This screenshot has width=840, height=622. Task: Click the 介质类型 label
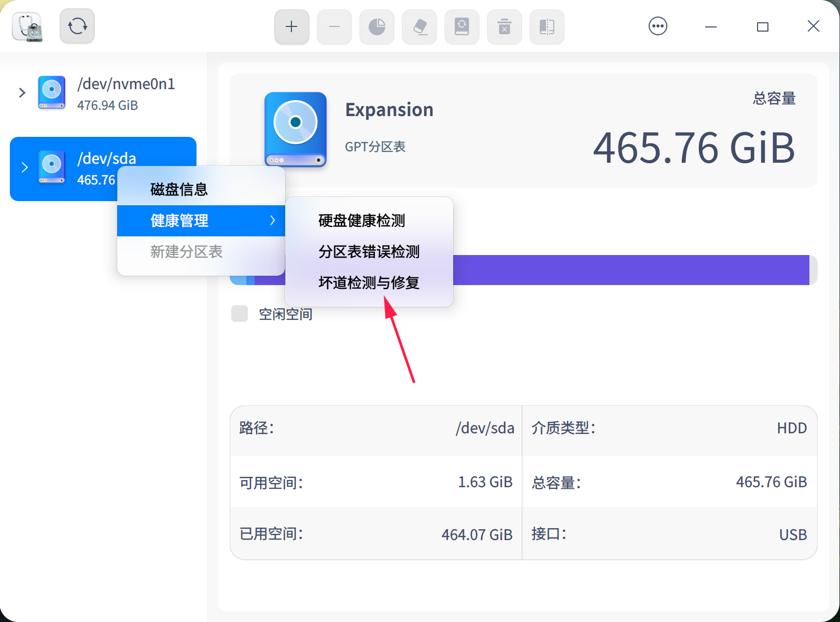564,428
